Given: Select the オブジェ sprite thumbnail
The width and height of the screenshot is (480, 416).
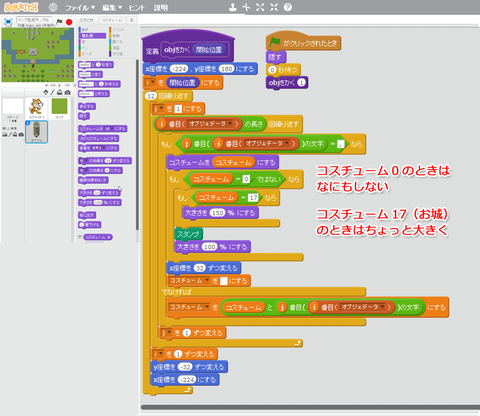Looking at the screenshot, I should (36, 132).
